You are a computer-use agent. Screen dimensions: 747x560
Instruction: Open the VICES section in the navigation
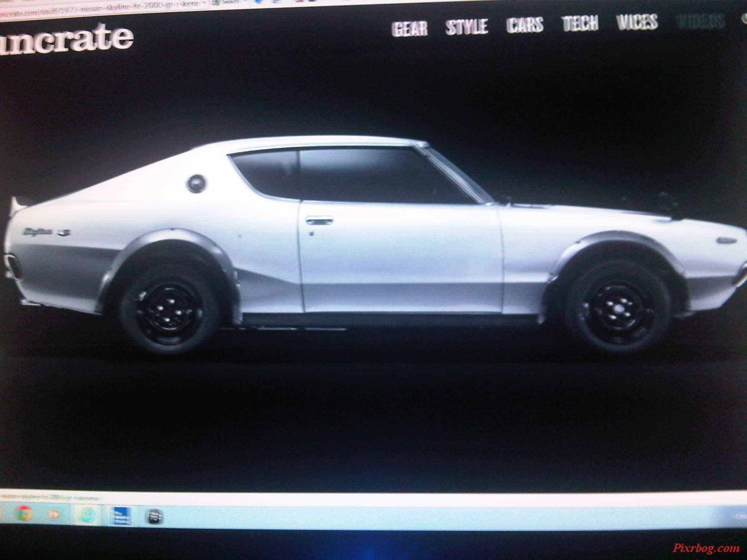click(x=638, y=22)
